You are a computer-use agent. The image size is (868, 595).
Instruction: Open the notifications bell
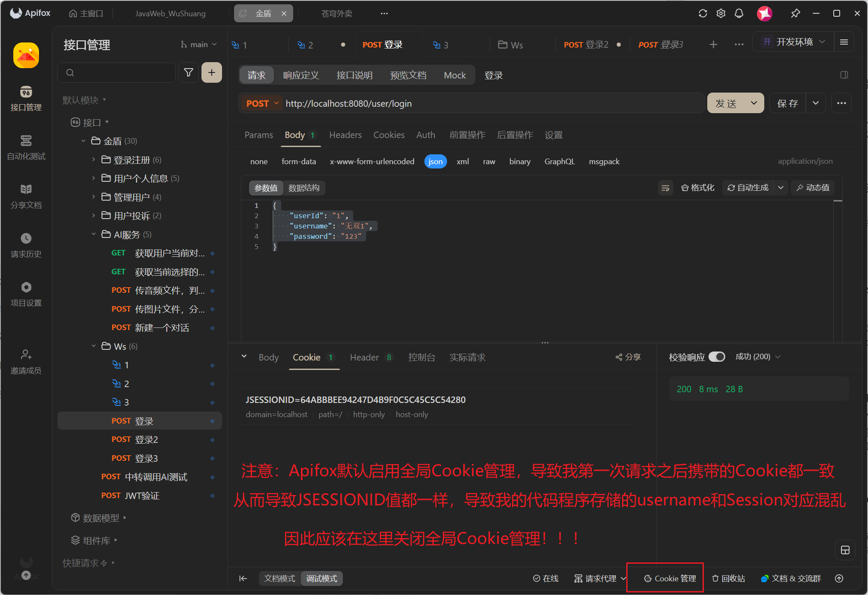[739, 13]
